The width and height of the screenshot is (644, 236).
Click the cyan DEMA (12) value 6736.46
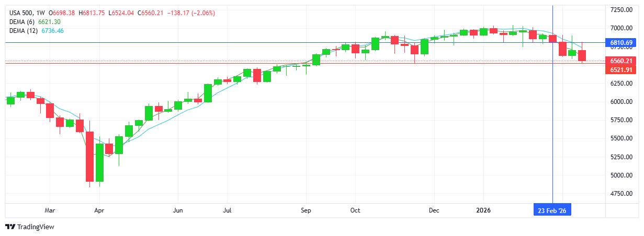[x=52, y=31]
